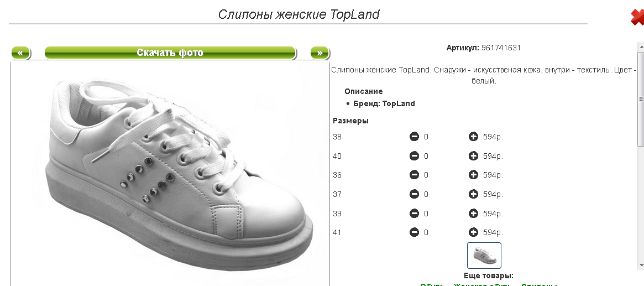Screen dimensions: 644x286
Task: Click the large shoe product image
Action: click(x=170, y=173)
